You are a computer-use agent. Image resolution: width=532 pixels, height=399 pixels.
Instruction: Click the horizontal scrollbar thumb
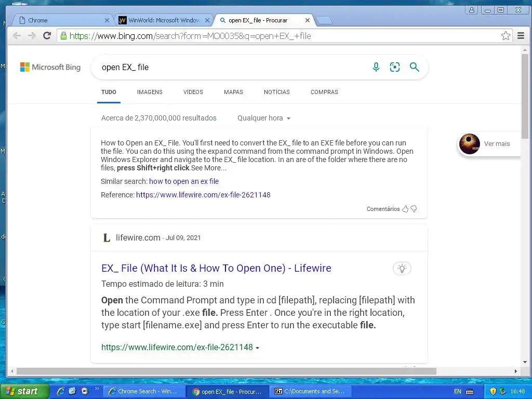tap(227, 371)
